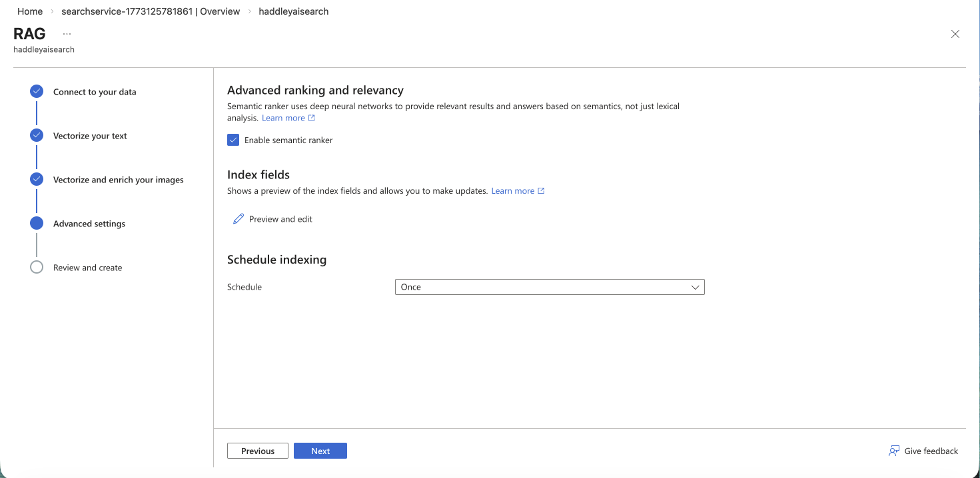Uncheck Enable semantic ranker
The height and width of the screenshot is (478, 980).
[x=233, y=140]
